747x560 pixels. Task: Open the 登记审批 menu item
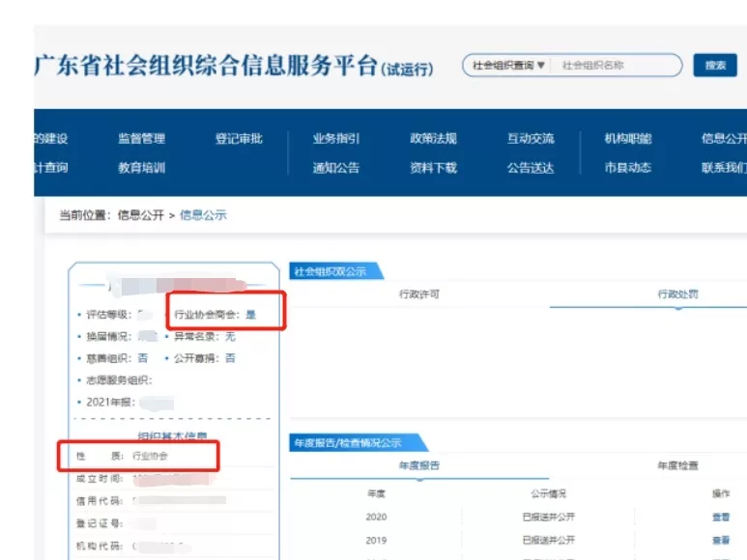[239, 139]
